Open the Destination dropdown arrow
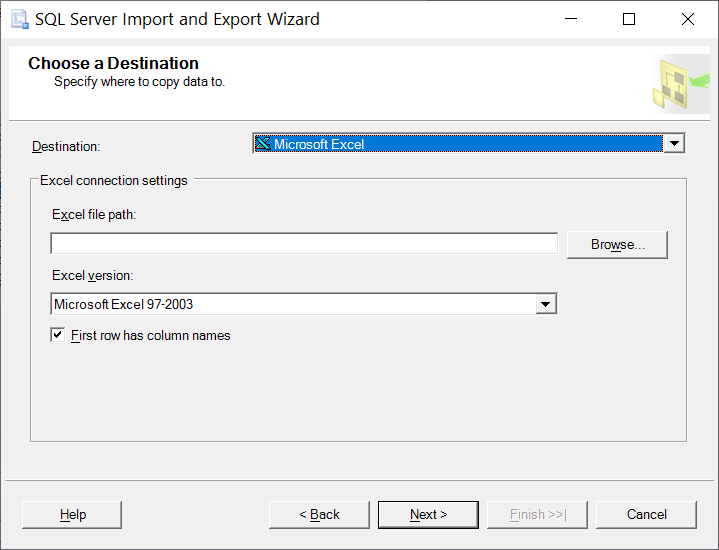 [x=674, y=144]
